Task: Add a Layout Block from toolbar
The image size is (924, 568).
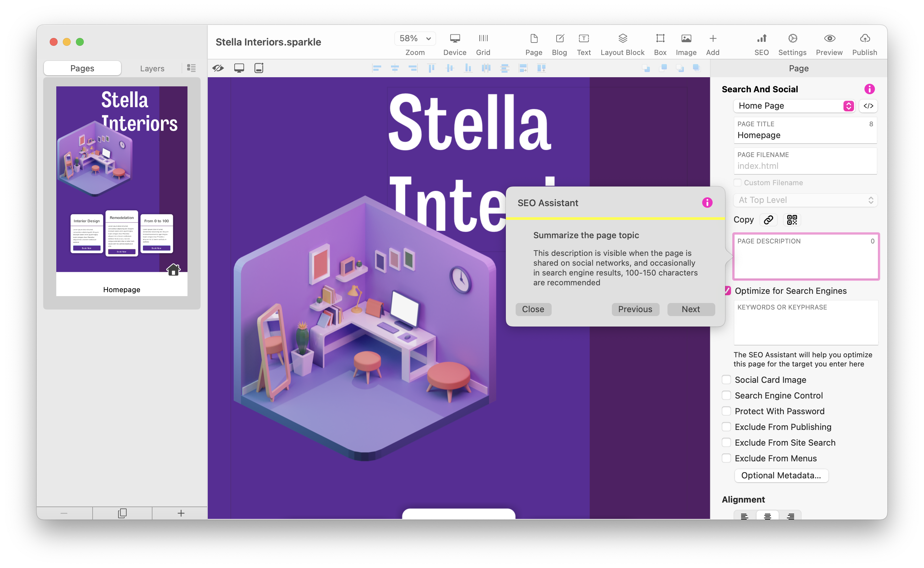Action: coord(622,39)
